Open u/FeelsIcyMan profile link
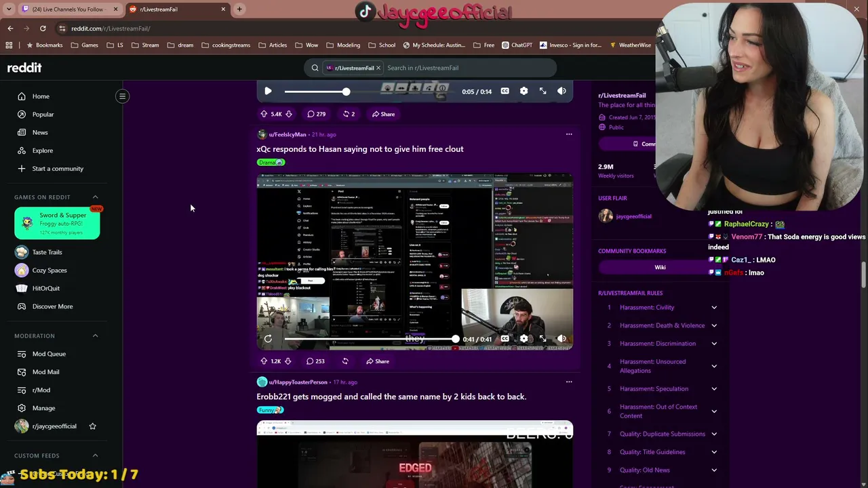868x488 pixels. [288, 135]
